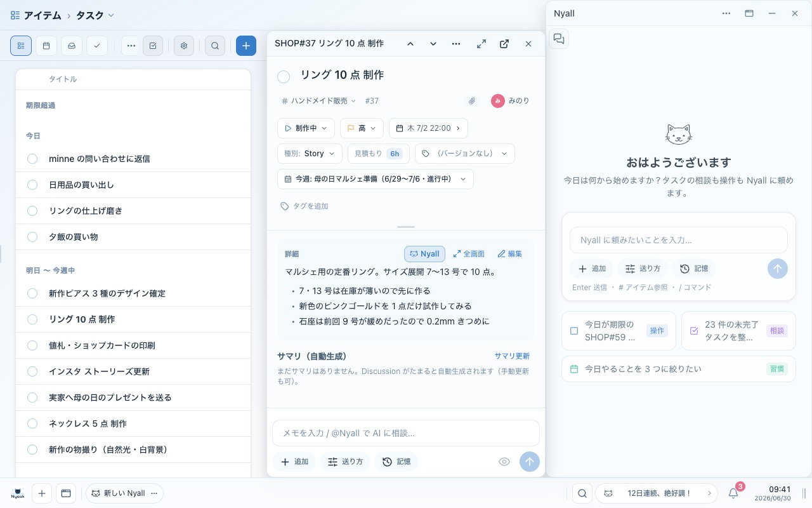Switch to list view in toolbar
The image size is (812, 508).
point(21,46)
